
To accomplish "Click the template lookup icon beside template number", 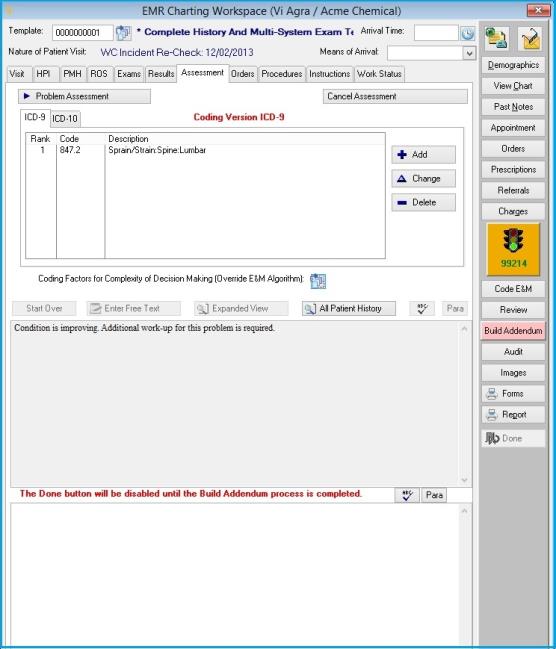I will [x=123, y=33].
